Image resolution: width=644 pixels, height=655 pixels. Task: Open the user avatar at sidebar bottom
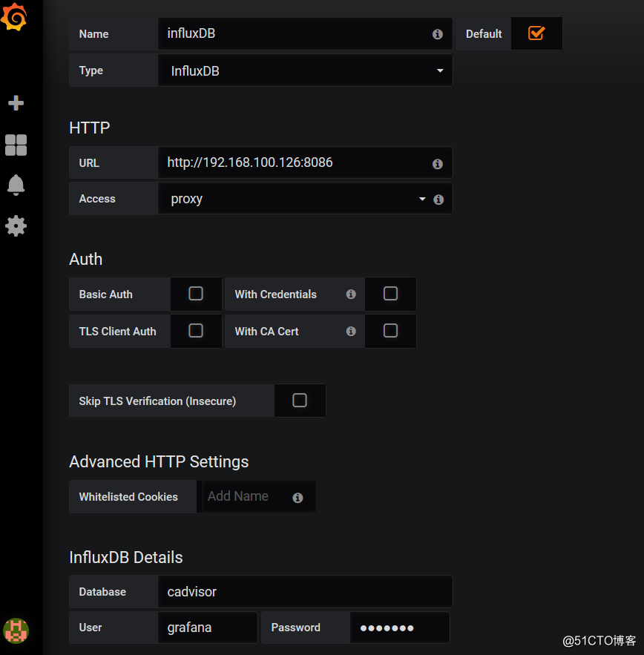(x=16, y=631)
